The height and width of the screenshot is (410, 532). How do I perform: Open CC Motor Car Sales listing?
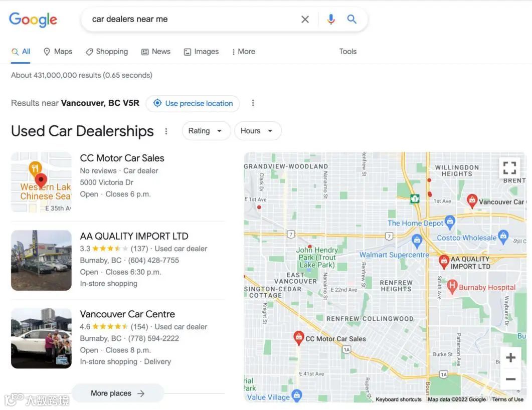click(122, 158)
